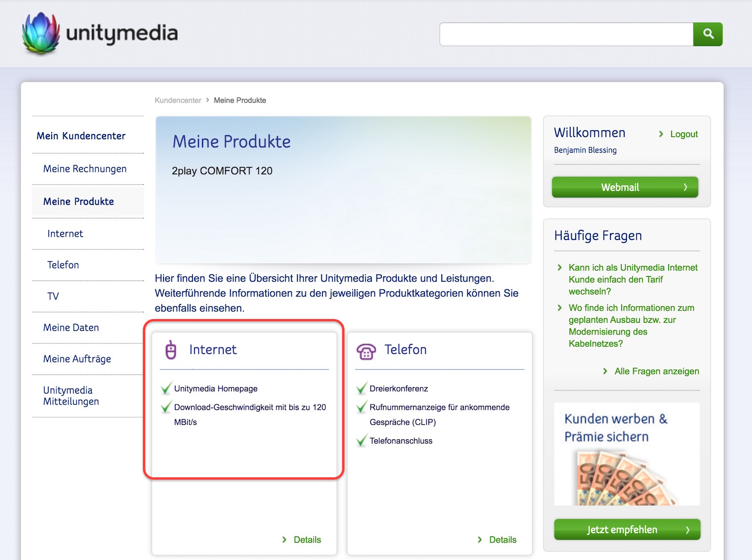Click the Telefon card heading
This screenshot has width=752, height=560.
406,350
